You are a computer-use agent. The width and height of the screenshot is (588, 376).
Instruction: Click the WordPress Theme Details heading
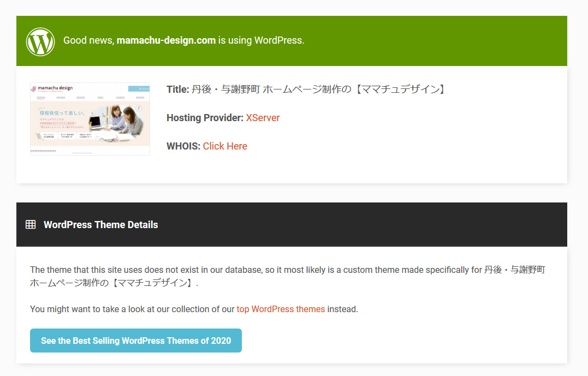click(x=101, y=224)
